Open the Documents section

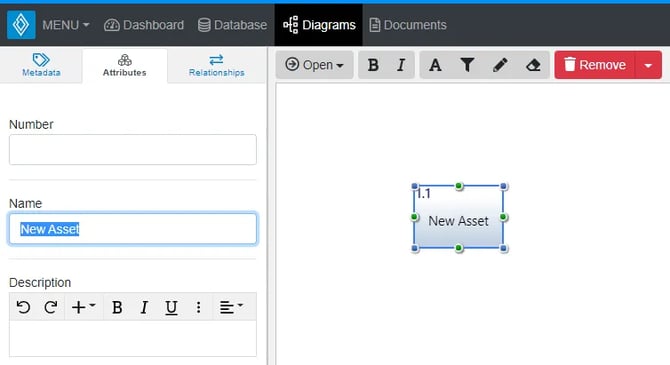408,25
